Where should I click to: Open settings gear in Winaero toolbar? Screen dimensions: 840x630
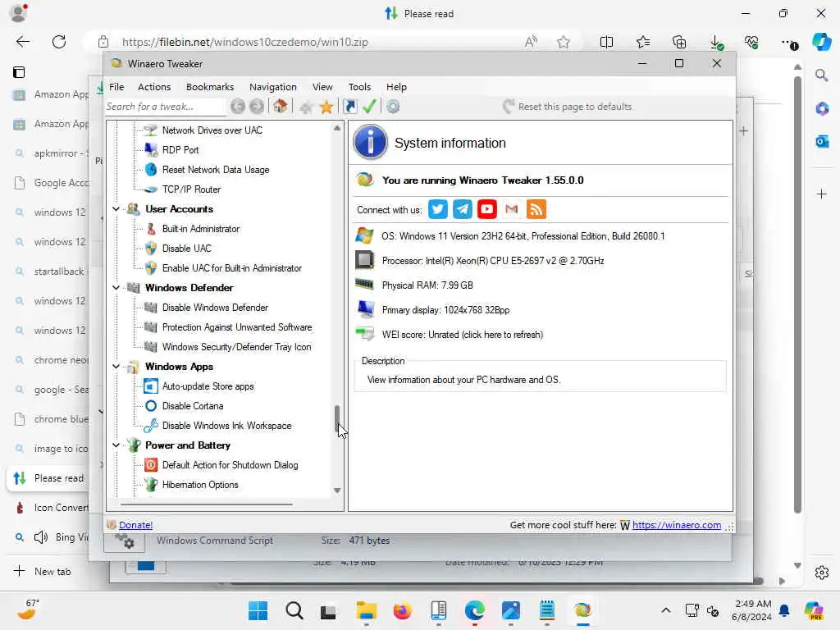[x=393, y=107]
